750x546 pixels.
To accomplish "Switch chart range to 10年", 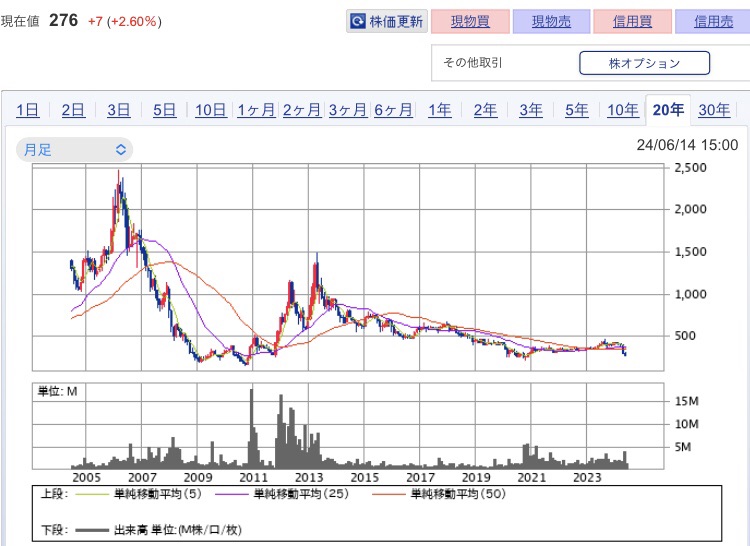I will pyautogui.click(x=623, y=110).
